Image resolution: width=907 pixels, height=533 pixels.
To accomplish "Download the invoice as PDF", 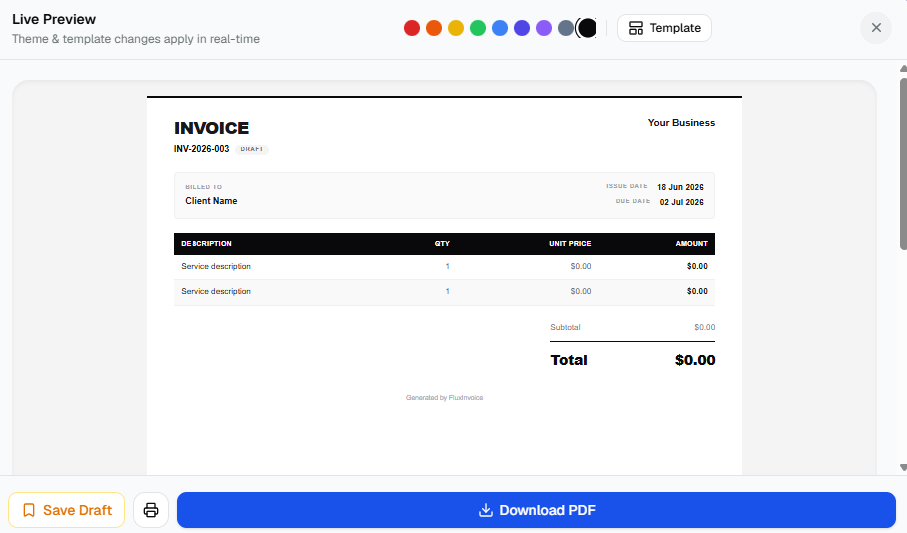I will (536, 510).
